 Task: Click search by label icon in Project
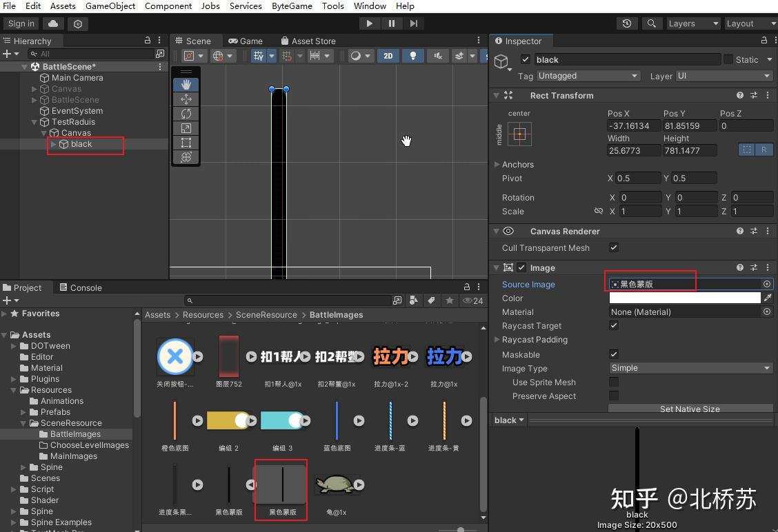pos(432,300)
